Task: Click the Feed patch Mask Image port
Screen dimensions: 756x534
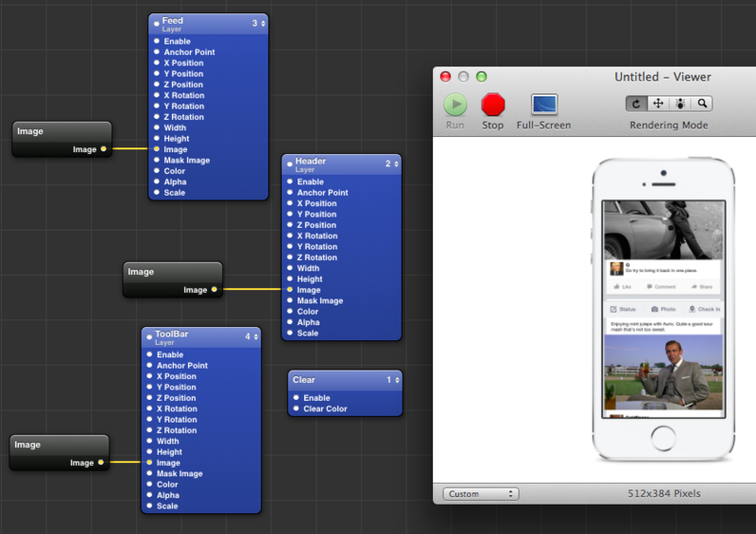Action: pos(157,160)
